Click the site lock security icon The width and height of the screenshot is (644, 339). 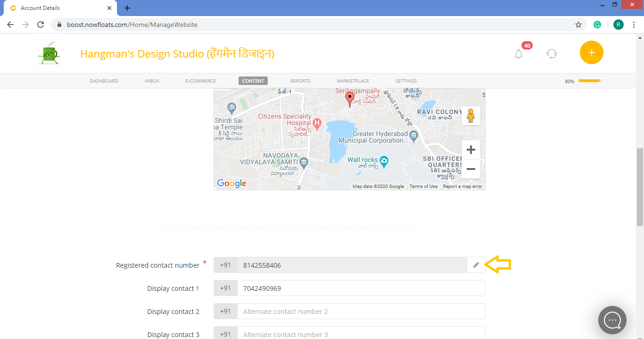pyautogui.click(x=59, y=25)
